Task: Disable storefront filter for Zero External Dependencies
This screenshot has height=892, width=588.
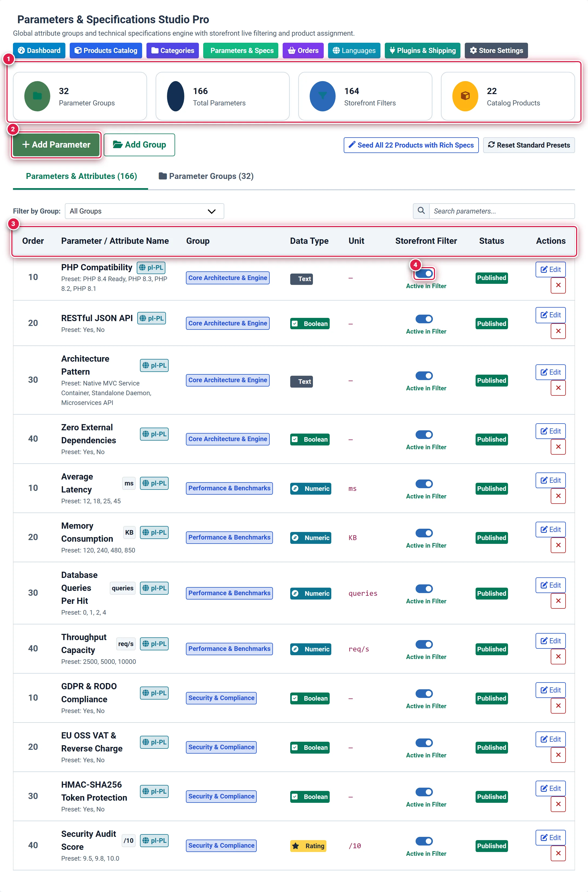Action: (424, 434)
